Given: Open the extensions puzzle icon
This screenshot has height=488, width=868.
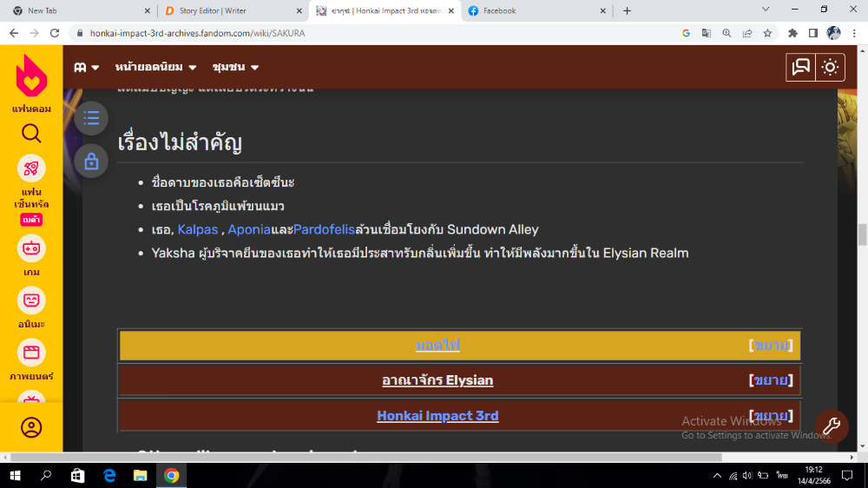Looking at the screenshot, I should (x=792, y=33).
